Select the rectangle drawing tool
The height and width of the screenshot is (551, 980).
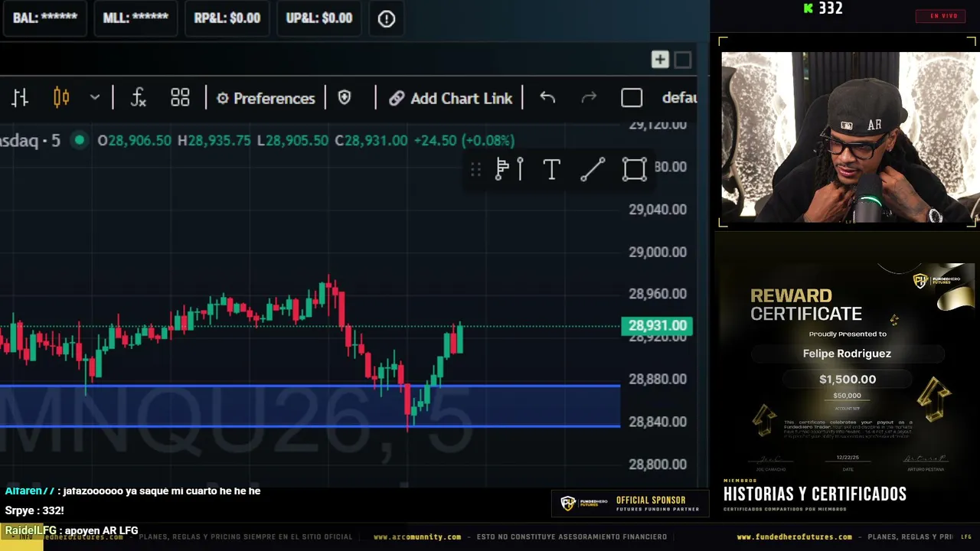(x=634, y=169)
